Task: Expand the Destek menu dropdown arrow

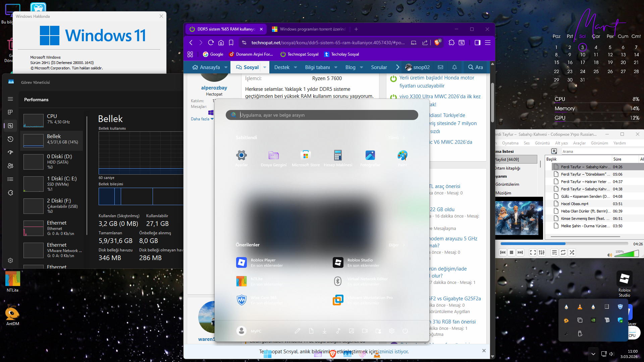Action: [296, 67]
